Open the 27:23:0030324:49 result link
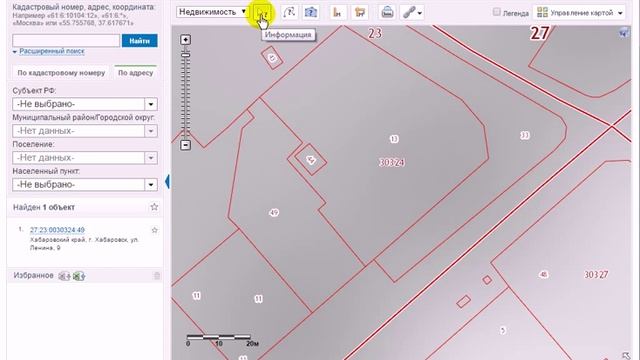Viewport: 640px width, 360px height. (57, 230)
